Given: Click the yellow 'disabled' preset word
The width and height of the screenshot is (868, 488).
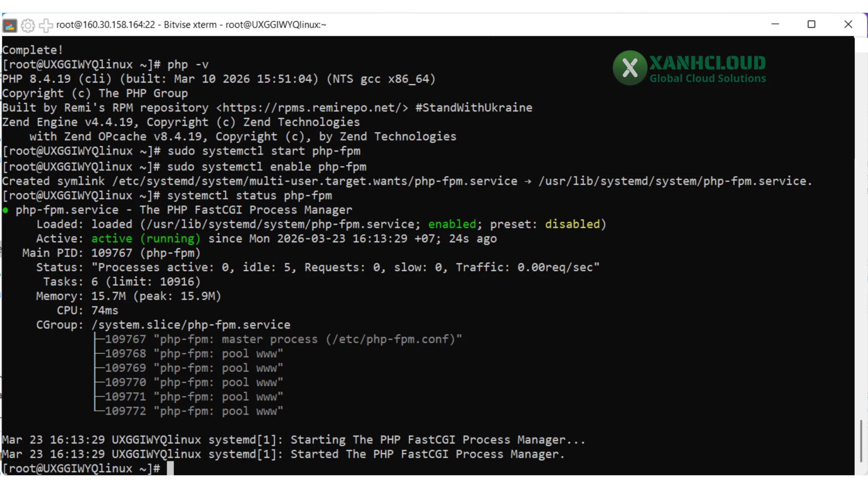Looking at the screenshot, I should pos(572,224).
